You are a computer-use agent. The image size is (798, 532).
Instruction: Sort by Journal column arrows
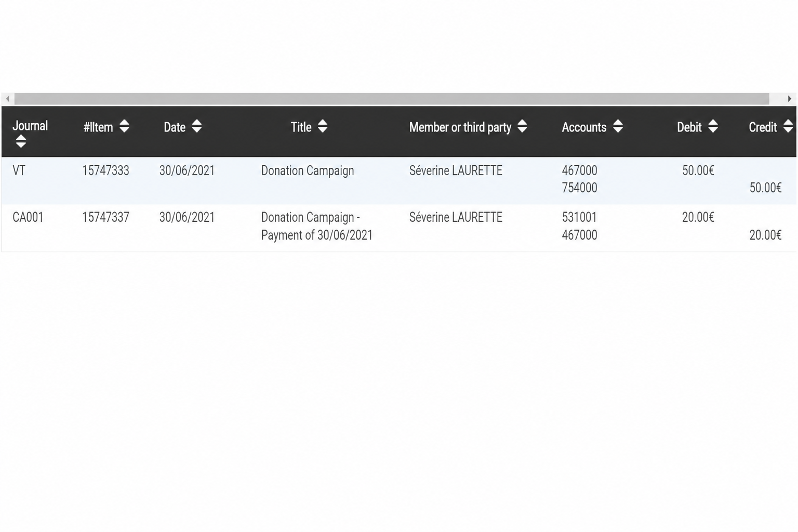click(x=21, y=141)
